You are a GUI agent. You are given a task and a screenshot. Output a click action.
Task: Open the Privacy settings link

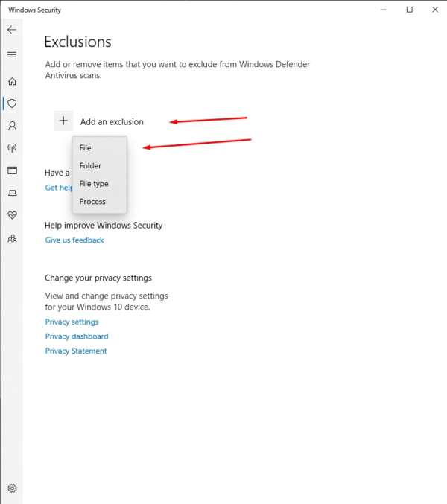click(72, 322)
